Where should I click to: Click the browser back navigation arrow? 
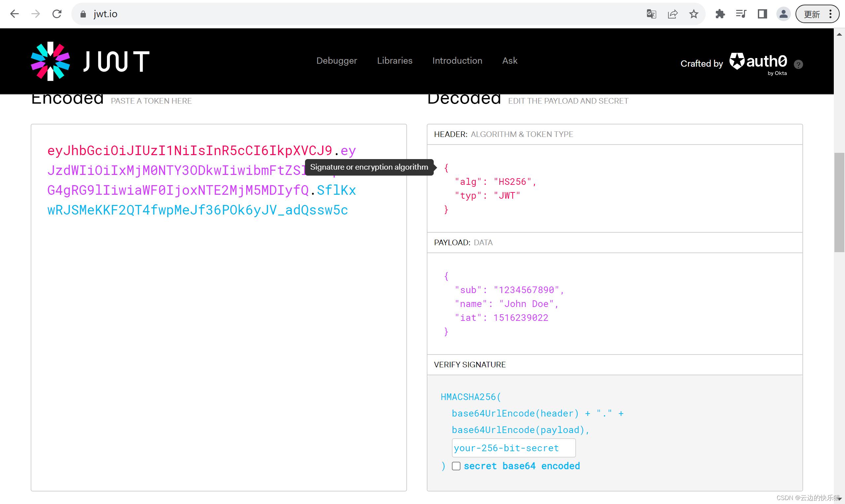point(15,13)
